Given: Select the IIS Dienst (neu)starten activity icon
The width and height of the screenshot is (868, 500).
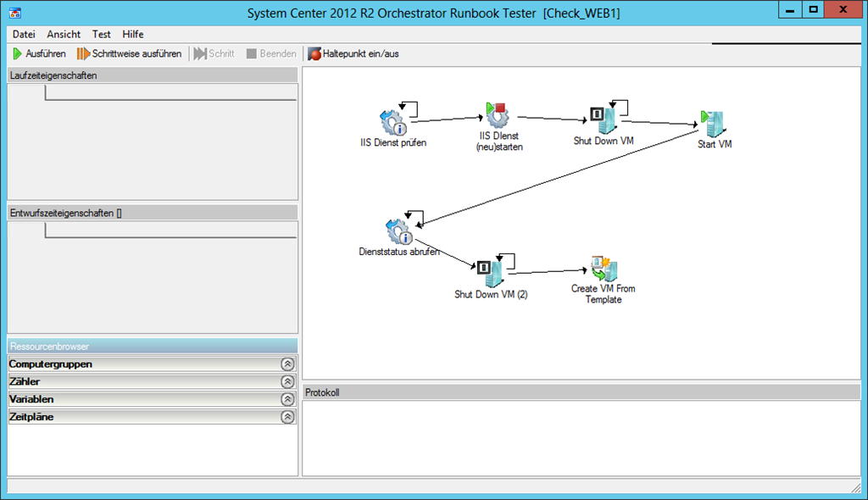Looking at the screenshot, I should 498,114.
